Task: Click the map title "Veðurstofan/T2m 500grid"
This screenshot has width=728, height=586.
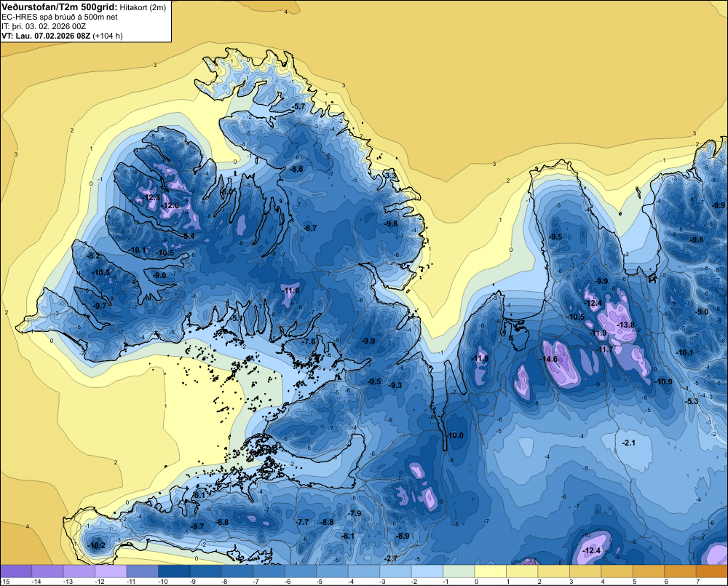Action: click(60, 7)
